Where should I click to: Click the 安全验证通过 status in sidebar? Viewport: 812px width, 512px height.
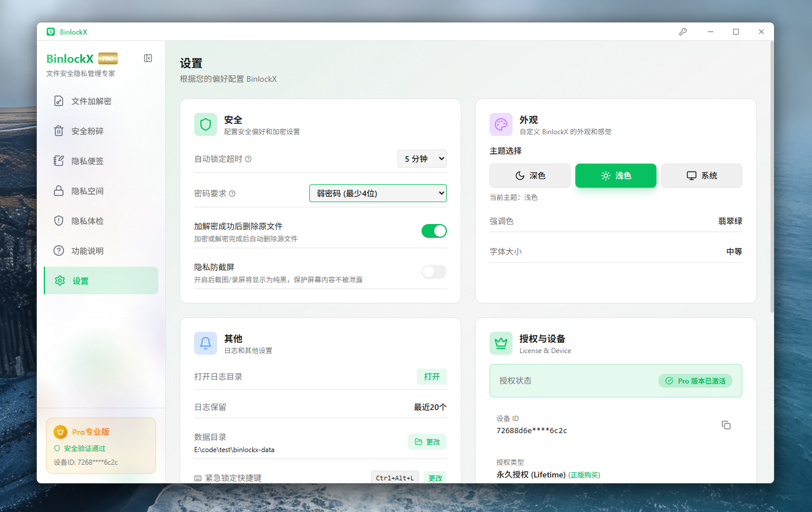tap(79, 449)
